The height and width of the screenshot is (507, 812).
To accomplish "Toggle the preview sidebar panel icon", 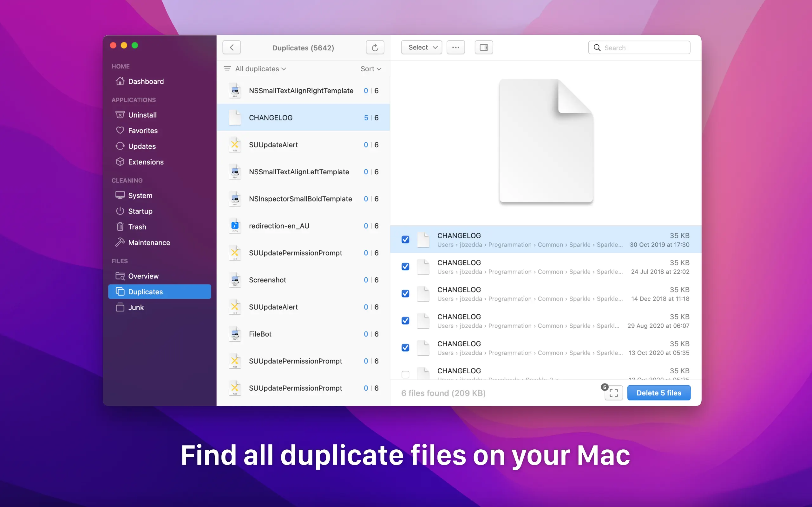I will 483,47.
